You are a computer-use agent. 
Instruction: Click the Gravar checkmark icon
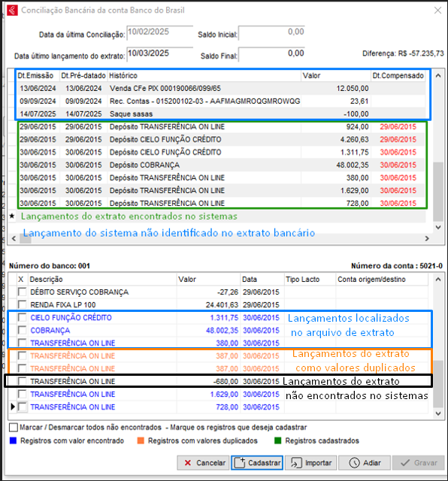coord(405,463)
